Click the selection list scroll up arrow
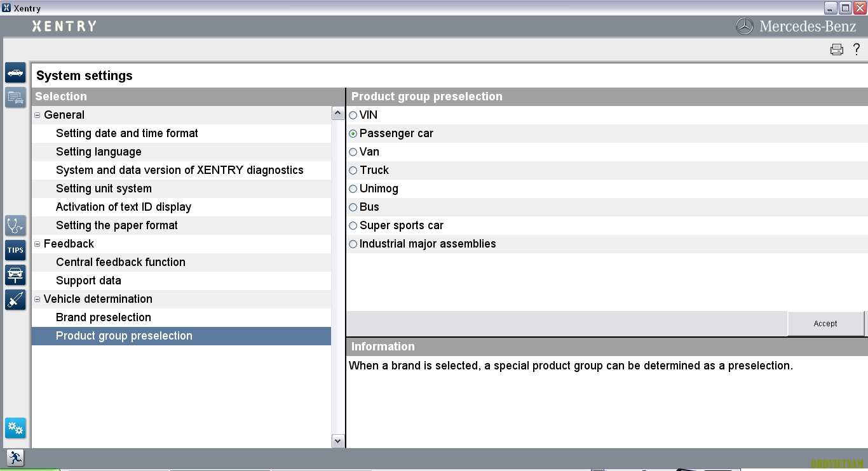Screen dimensions: 868x471 (x=338, y=114)
